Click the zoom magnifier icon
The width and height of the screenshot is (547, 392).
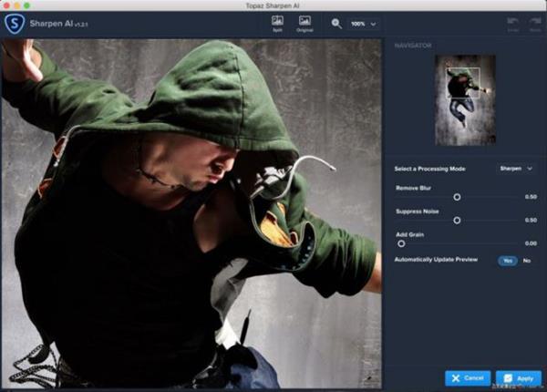click(337, 23)
